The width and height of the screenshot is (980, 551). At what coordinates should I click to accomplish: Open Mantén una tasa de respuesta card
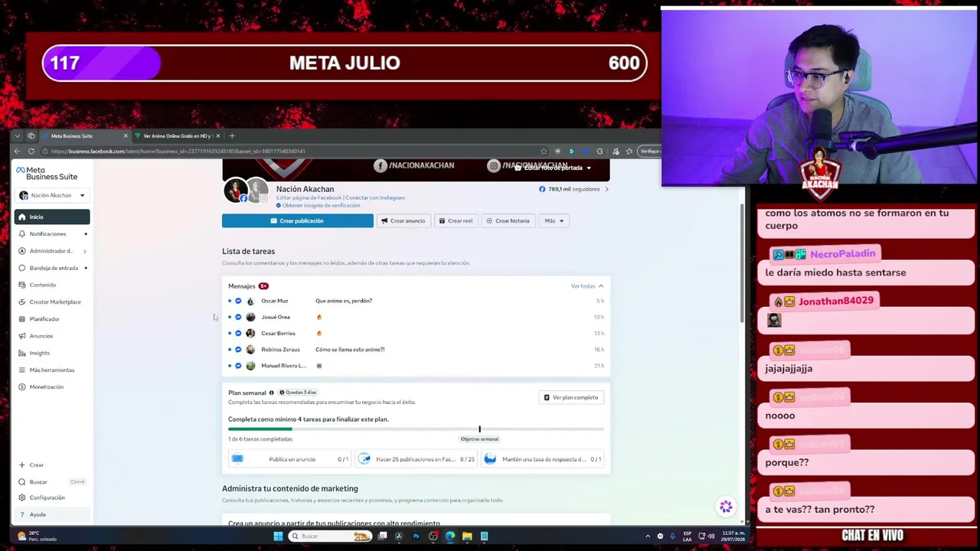(544, 459)
